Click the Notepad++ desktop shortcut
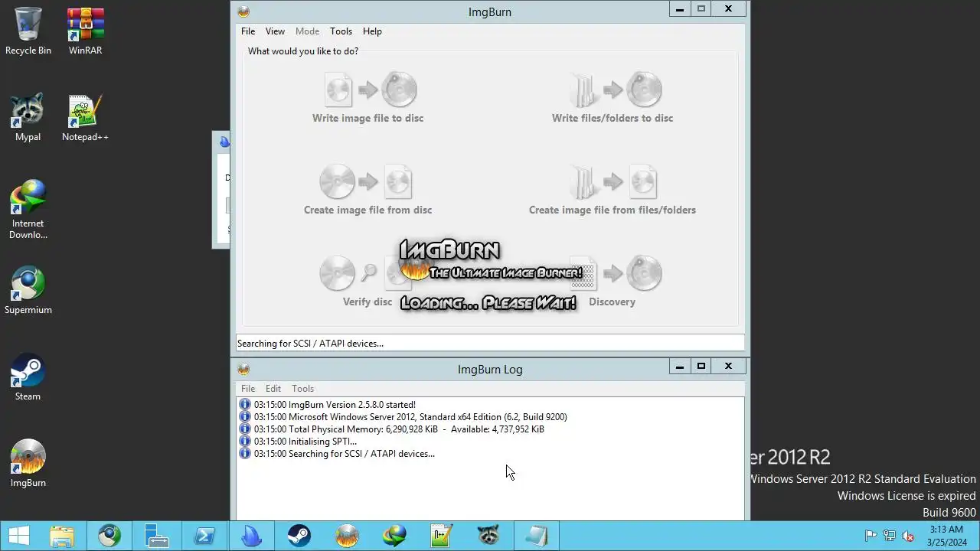The width and height of the screenshot is (980, 551). point(85,118)
